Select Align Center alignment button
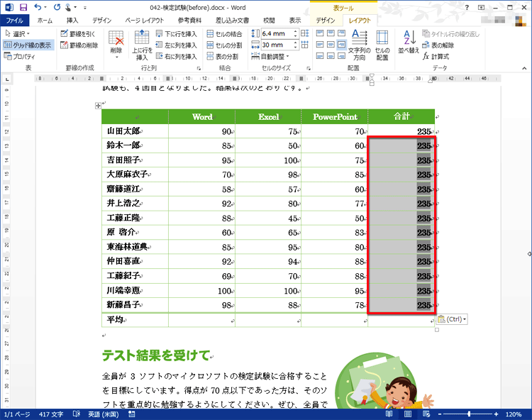532x420 pixels. (x=331, y=45)
